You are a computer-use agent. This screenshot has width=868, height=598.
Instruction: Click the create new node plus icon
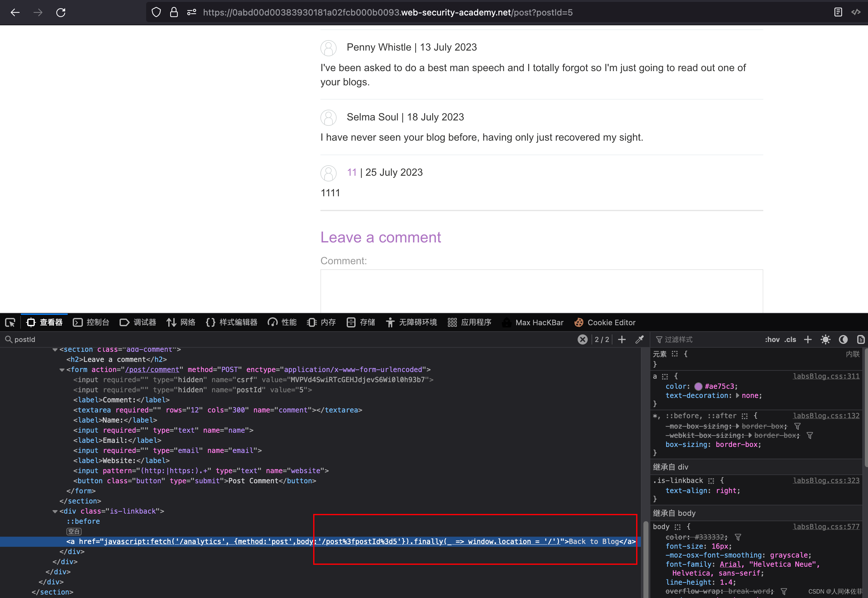[622, 339]
